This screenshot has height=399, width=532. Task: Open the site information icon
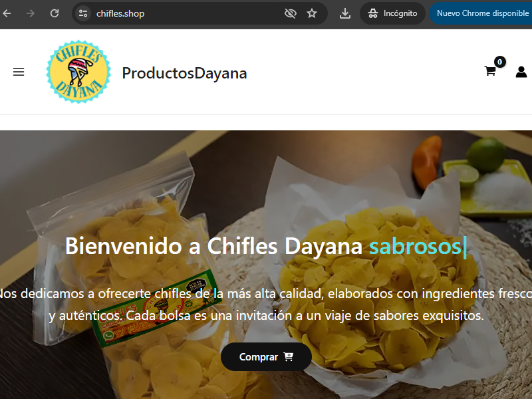[83, 13]
